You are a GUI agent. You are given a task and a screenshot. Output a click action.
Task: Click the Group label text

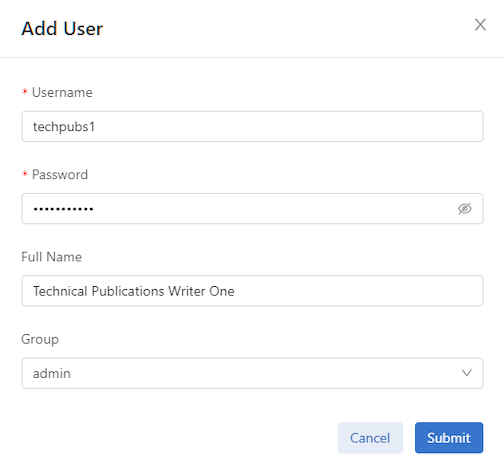point(40,339)
